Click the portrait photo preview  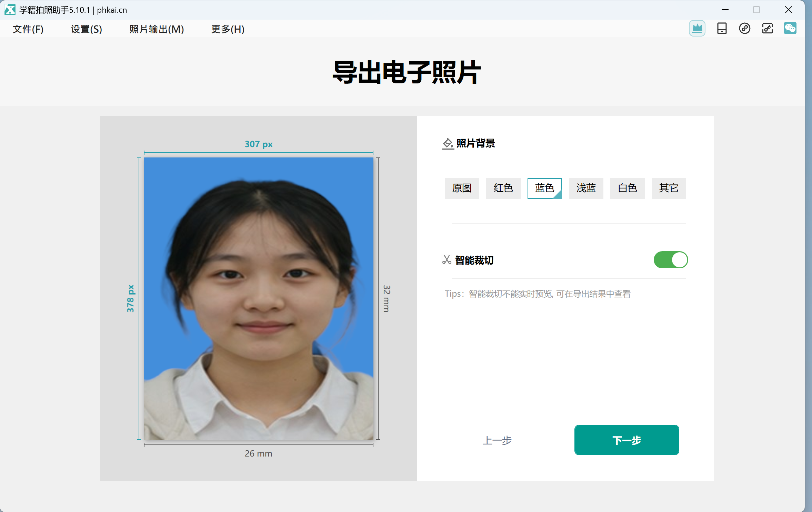pos(258,299)
